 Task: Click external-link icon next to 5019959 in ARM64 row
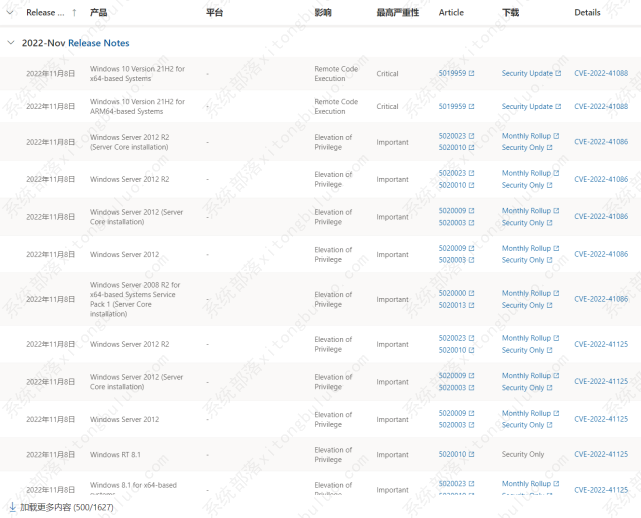pyautogui.click(x=472, y=106)
